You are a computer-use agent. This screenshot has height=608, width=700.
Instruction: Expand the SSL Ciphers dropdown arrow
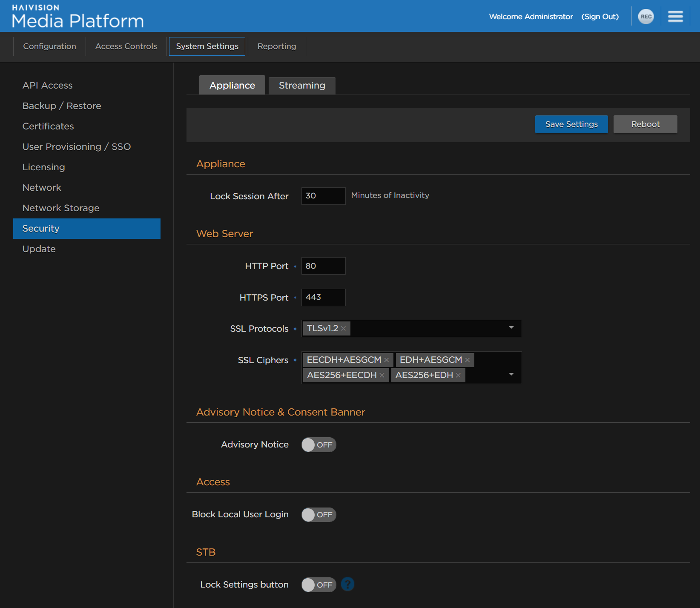coord(511,375)
